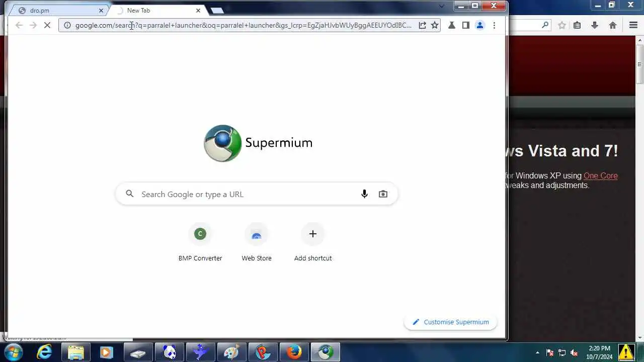The width and height of the screenshot is (644, 362).
Task: Click the address bar URL field
Action: tap(244, 25)
